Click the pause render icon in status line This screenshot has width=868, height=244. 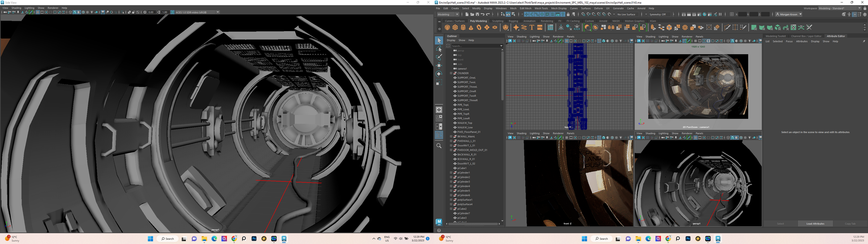720,14
